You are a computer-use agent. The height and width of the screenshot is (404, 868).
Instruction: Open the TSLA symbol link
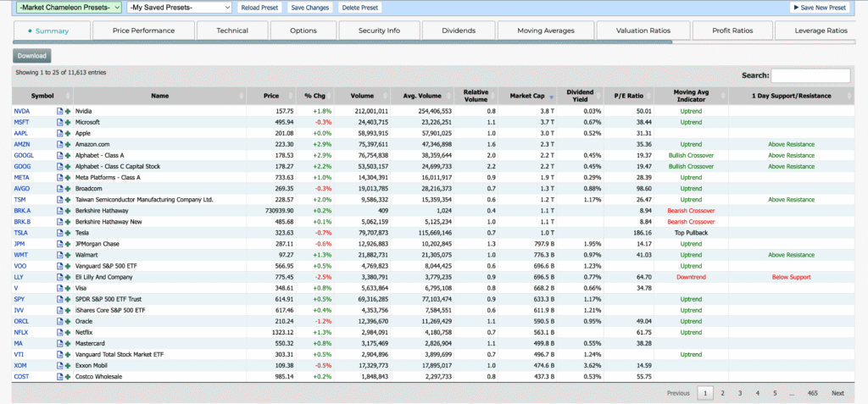click(x=21, y=233)
